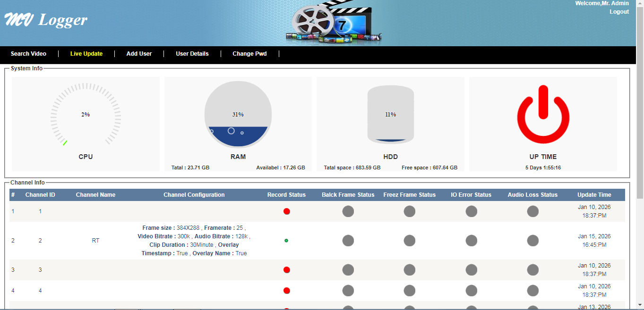Open the channel ID 2 link
The width and height of the screenshot is (644, 310).
40,241
